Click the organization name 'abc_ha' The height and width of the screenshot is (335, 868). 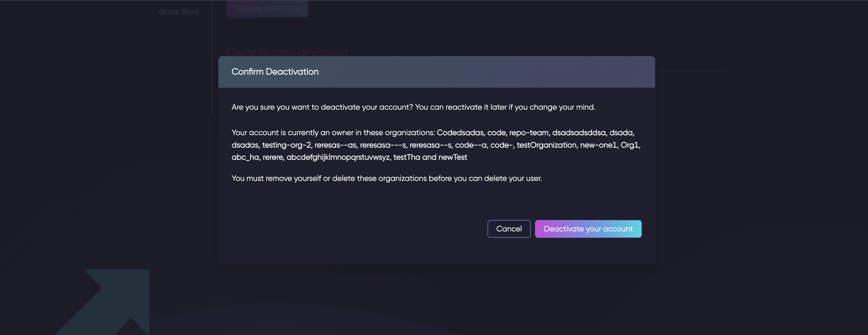(x=245, y=157)
